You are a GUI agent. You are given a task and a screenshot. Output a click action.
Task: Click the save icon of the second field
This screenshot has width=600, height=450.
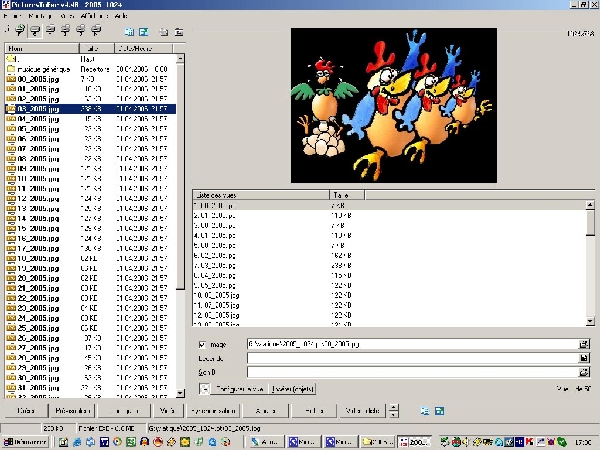click(x=584, y=358)
